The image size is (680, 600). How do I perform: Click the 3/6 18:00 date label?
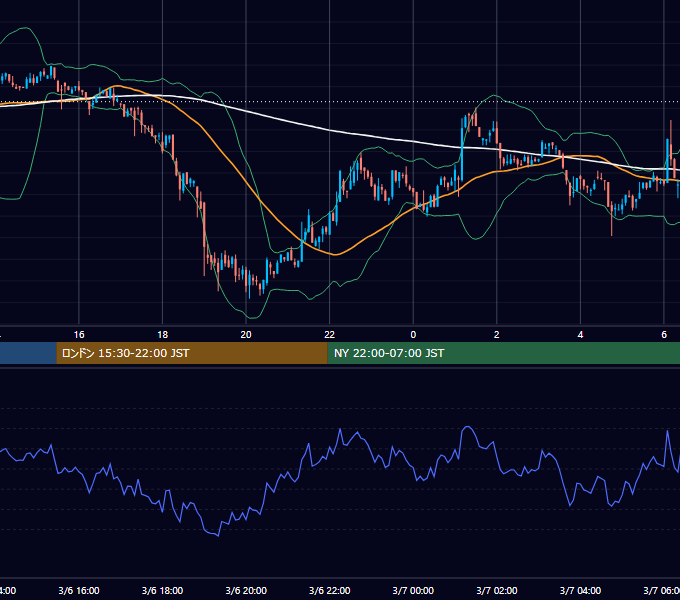point(163,590)
